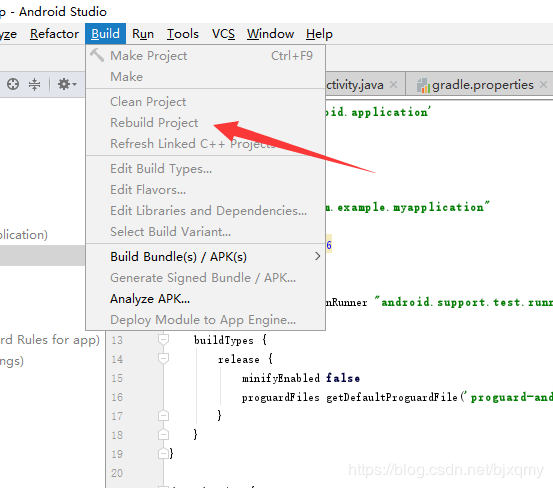Expand Build Bundle(s) / APK(s) submenu arrow
This screenshot has height=488, width=553.
point(317,256)
